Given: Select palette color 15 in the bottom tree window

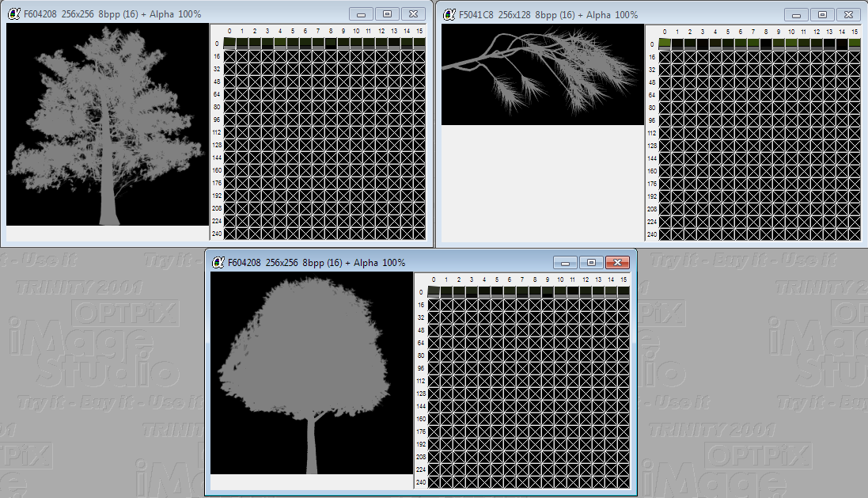Looking at the screenshot, I should point(624,292).
